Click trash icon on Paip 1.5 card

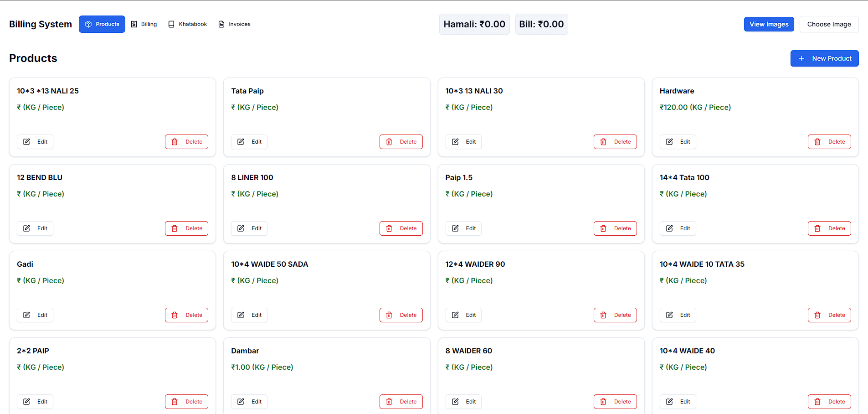coord(603,228)
